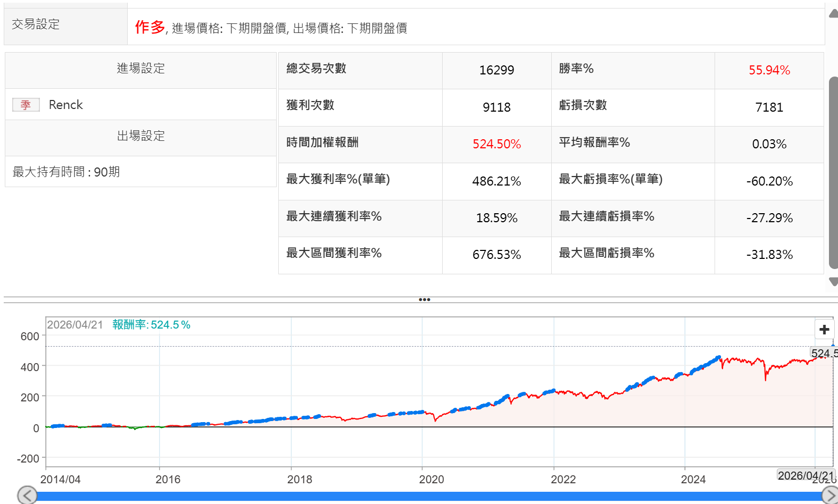Click the right arrow of the timeline slider
Image resolution: width=838 pixels, height=504 pixels.
[x=830, y=495]
